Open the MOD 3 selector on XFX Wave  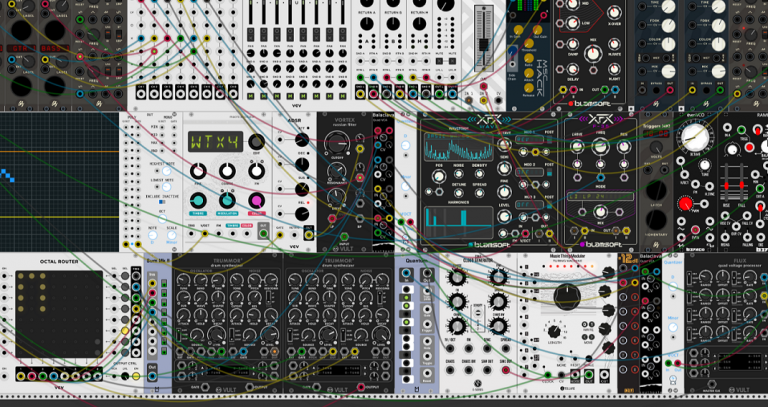(530, 204)
